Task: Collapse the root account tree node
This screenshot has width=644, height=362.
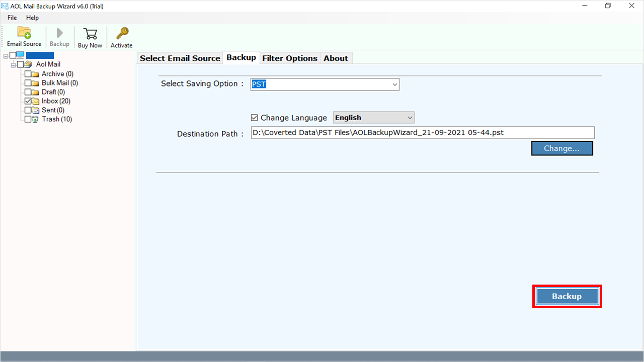Action: [x=6, y=55]
